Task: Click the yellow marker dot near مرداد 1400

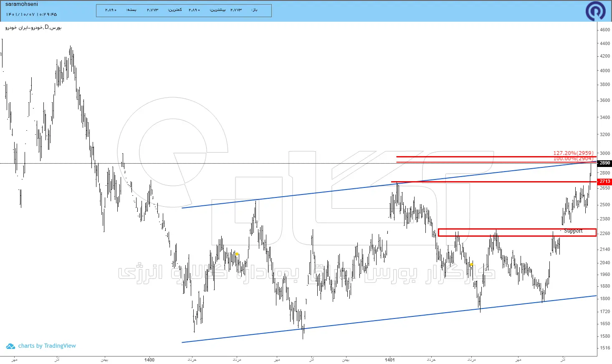Action: click(x=237, y=254)
